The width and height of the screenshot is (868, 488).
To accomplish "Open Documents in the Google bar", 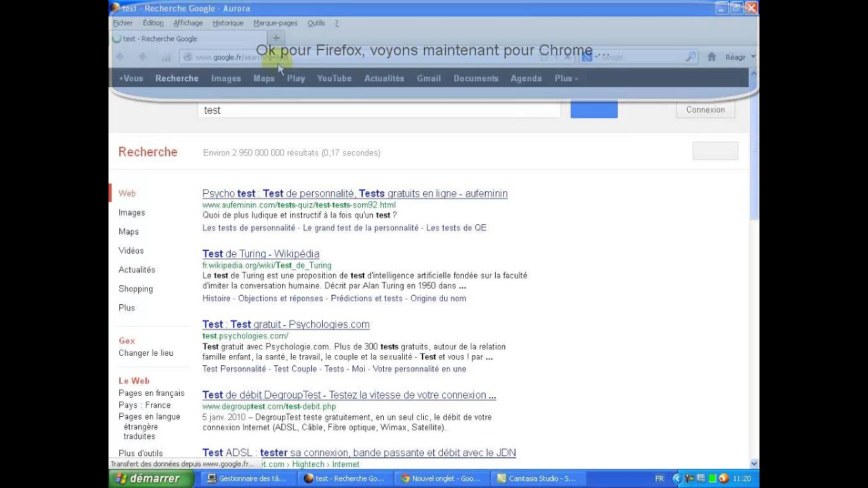I will click(476, 79).
